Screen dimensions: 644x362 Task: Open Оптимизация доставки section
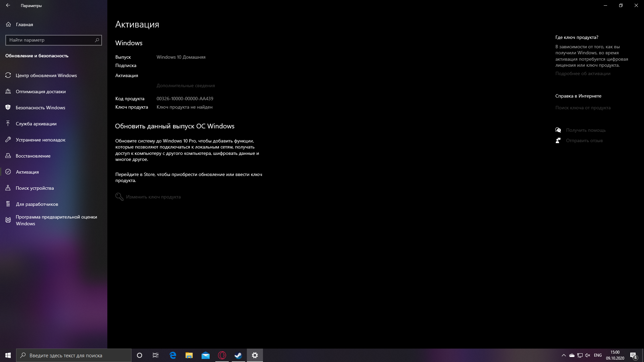54,92
